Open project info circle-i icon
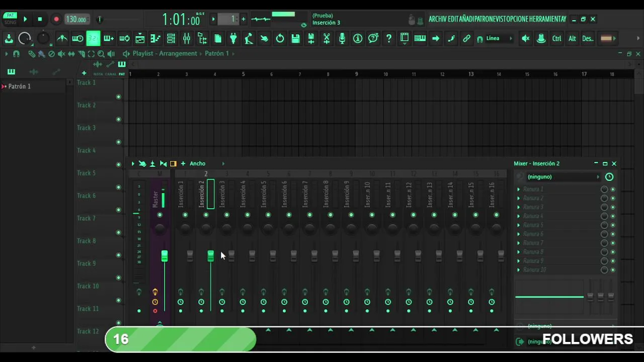The height and width of the screenshot is (362, 644). [x=358, y=38]
